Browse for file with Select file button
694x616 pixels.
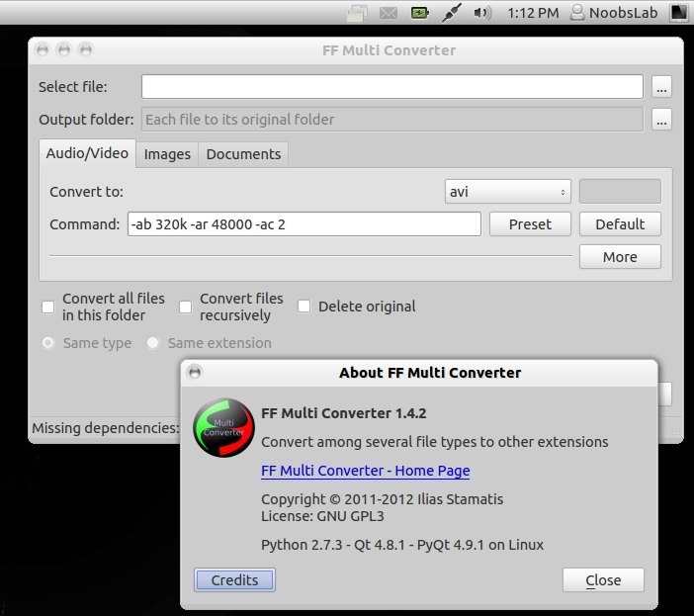[x=661, y=87]
